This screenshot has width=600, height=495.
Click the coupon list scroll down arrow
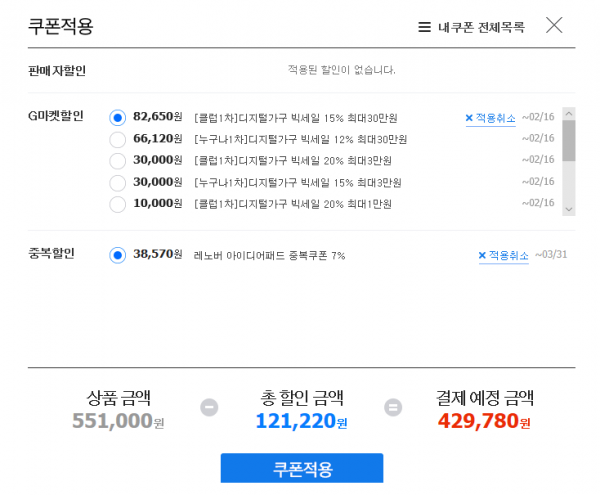(569, 209)
